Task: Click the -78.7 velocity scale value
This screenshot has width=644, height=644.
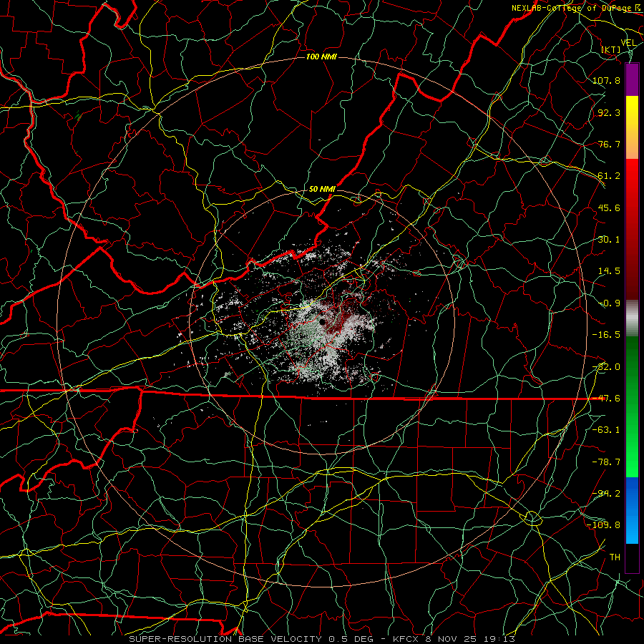Action: coord(606,462)
